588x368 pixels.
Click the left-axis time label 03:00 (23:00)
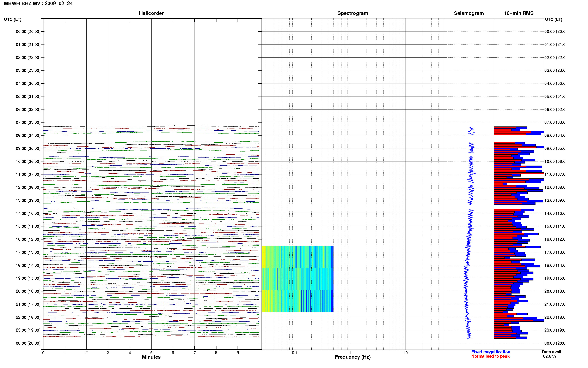28,70
